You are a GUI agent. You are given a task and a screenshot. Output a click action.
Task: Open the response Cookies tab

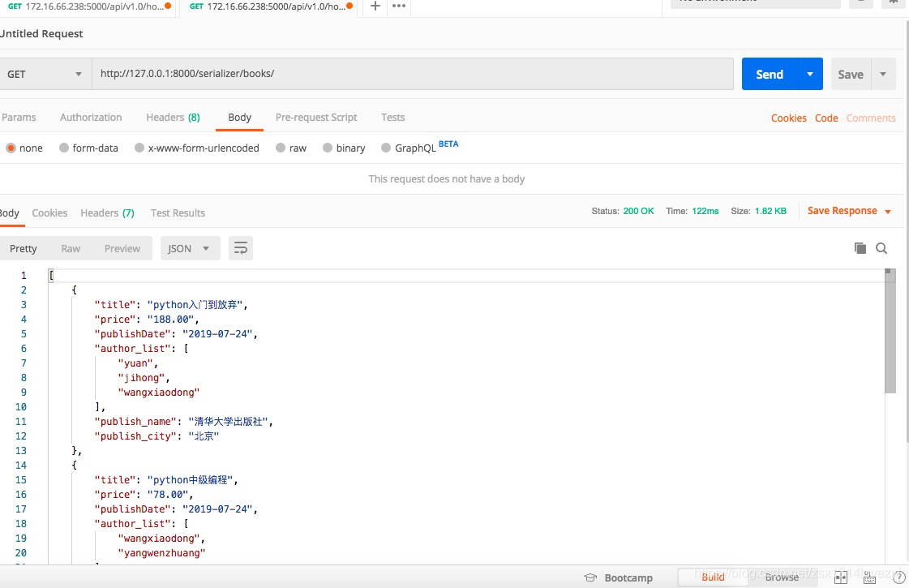[x=49, y=212]
